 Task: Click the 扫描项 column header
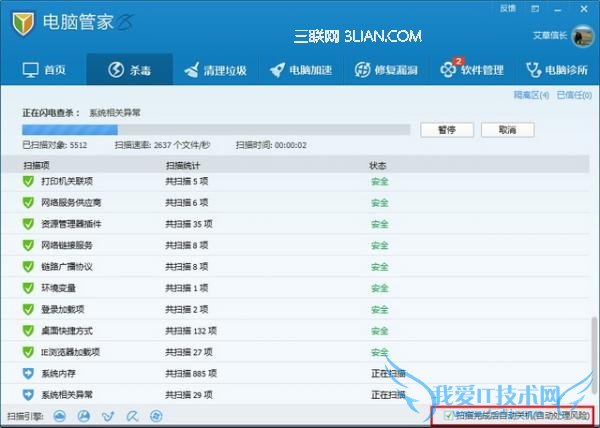(x=36, y=165)
